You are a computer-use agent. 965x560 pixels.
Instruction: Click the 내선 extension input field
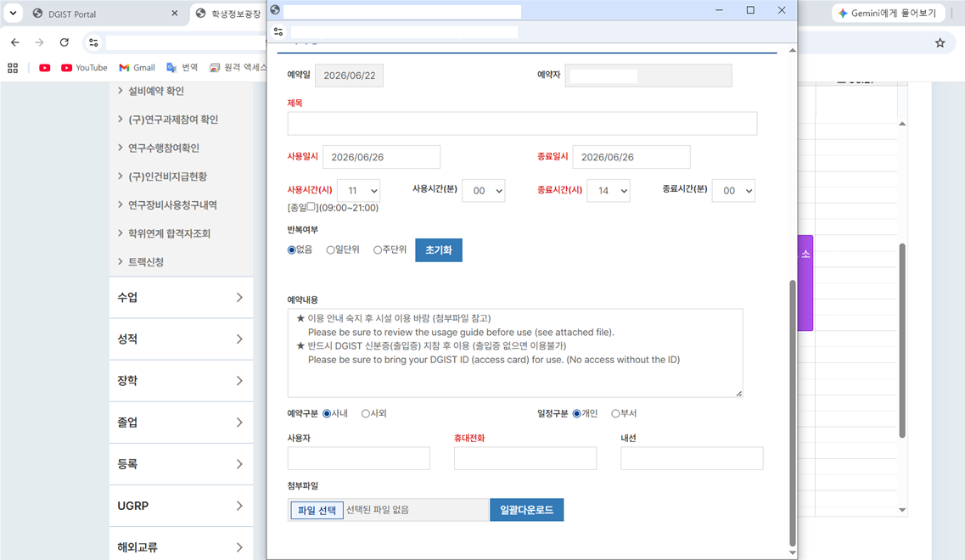pyautogui.click(x=692, y=458)
